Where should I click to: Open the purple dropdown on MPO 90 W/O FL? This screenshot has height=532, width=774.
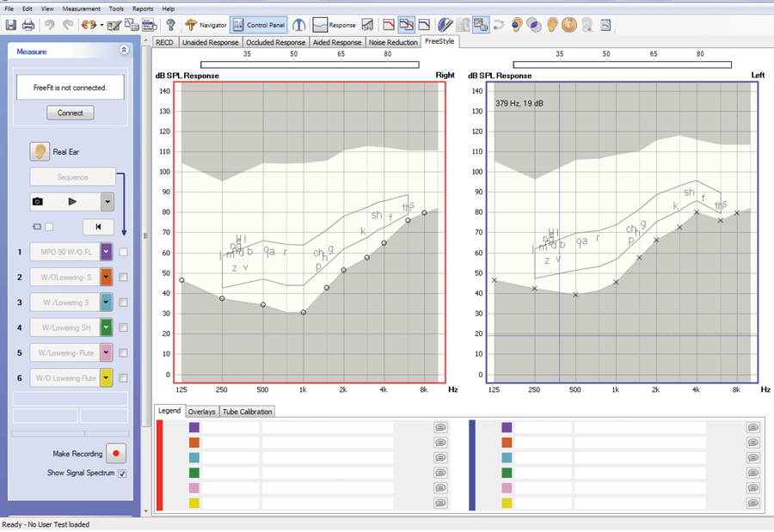[x=107, y=252]
